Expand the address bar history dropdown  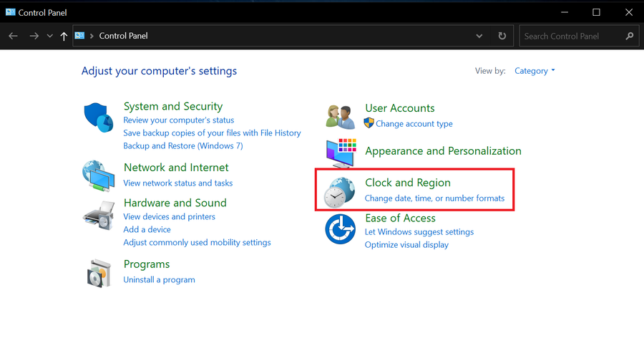coord(479,37)
